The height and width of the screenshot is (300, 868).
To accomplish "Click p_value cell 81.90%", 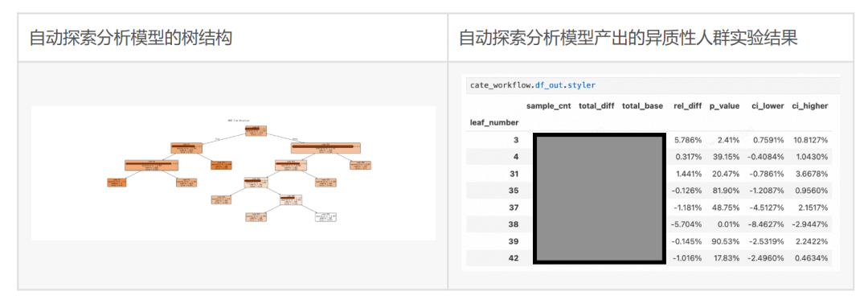I will click(726, 191).
